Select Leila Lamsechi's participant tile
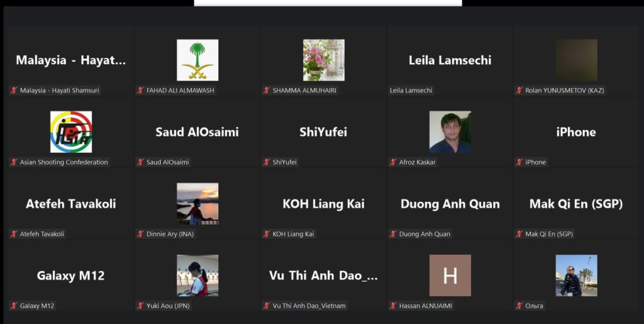The width and height of the screenshot is (644, 324). point(450,60)
